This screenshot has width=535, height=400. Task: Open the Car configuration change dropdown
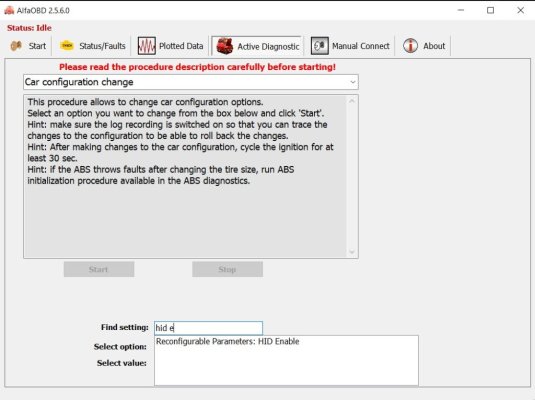pyautogui.click(x=191, y=82)
